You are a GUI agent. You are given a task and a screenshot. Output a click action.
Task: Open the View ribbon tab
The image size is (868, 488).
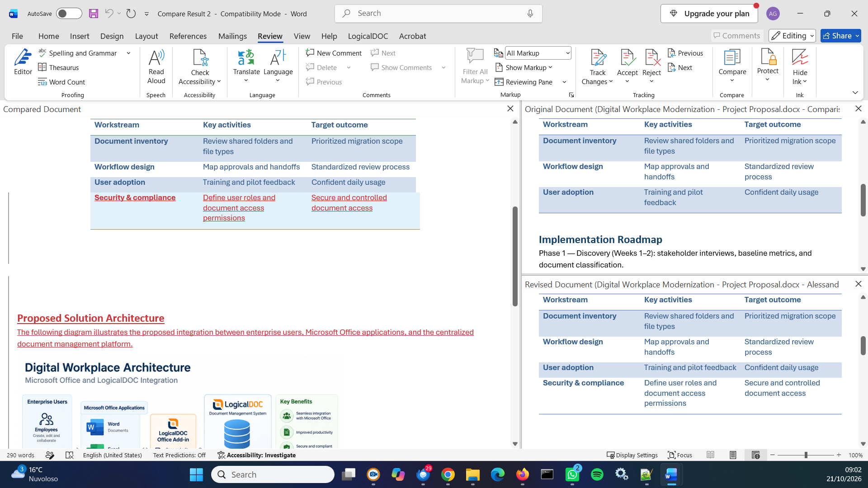pyautogui.click(x=302, y=36)
